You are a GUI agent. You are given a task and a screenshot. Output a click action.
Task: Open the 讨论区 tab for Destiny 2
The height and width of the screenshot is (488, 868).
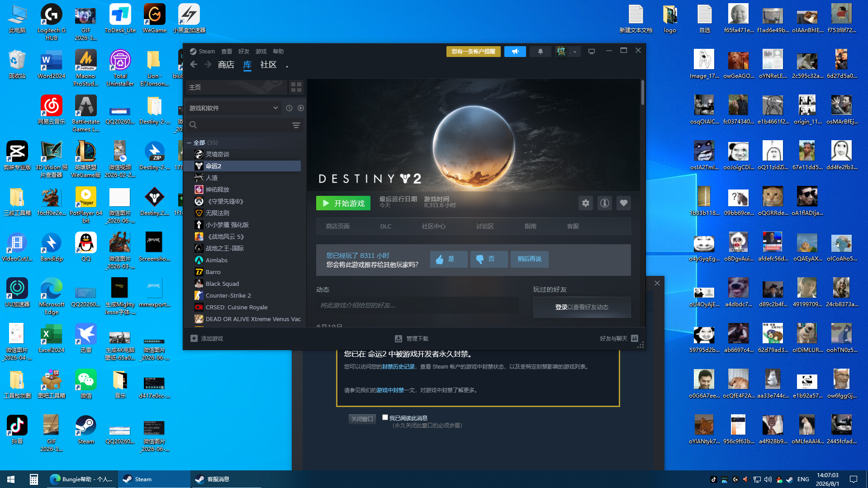click(485, 226)
